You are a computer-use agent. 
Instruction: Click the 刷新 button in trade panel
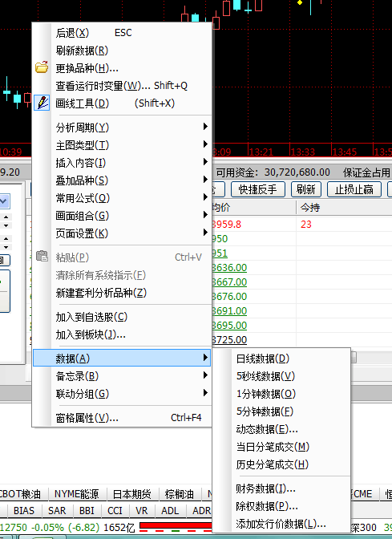[x=305, y=189]
